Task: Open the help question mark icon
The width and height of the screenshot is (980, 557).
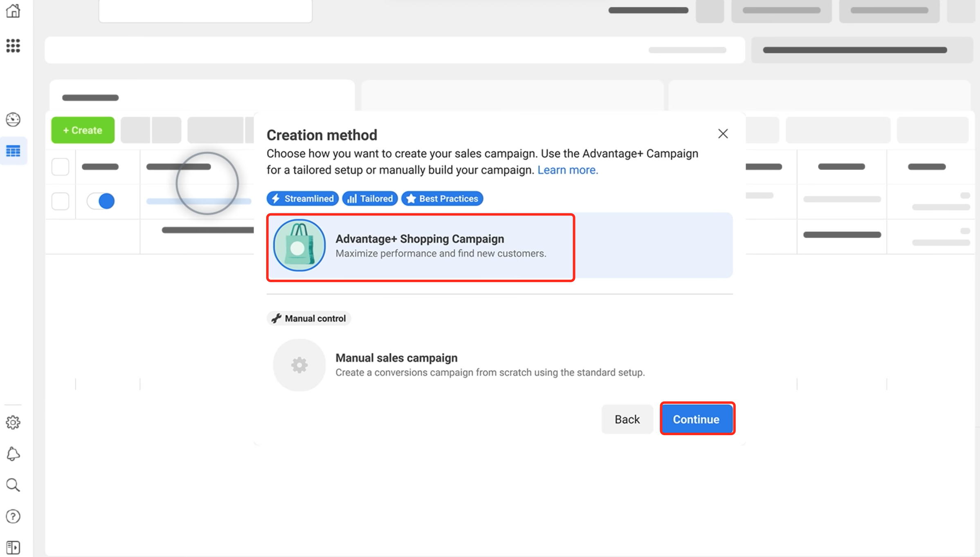Action: (13, 517)
